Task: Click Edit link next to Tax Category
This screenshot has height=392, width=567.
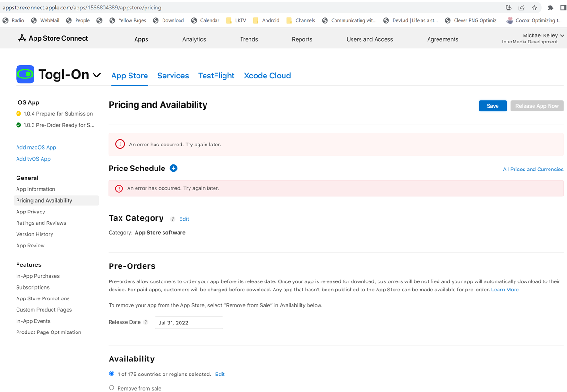Action: 184,219
